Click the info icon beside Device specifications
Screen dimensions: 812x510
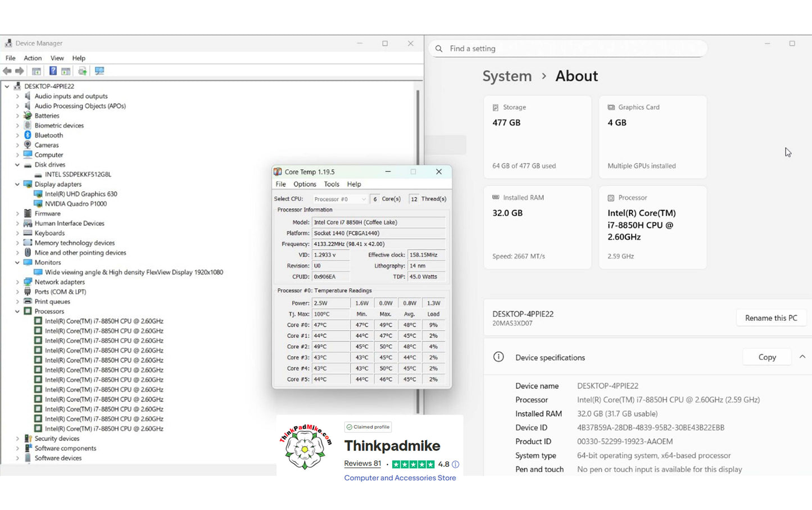pos(498,357)
